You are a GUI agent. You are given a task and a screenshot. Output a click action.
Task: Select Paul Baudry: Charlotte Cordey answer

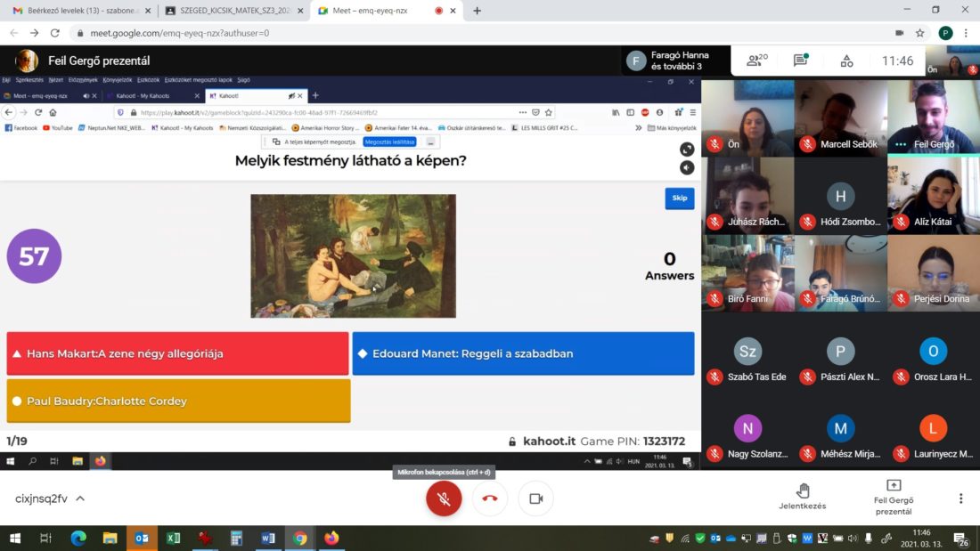pyautogui.click(x=179, y=401)
